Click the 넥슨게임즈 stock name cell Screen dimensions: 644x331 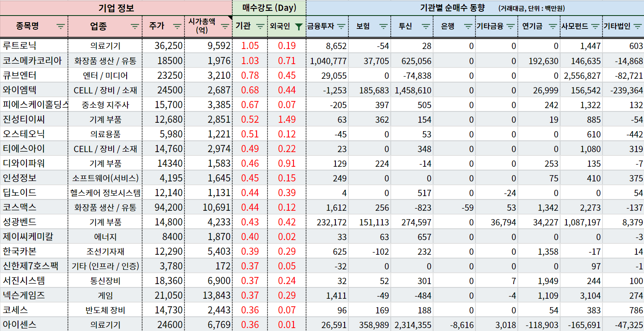coord(34,295)
